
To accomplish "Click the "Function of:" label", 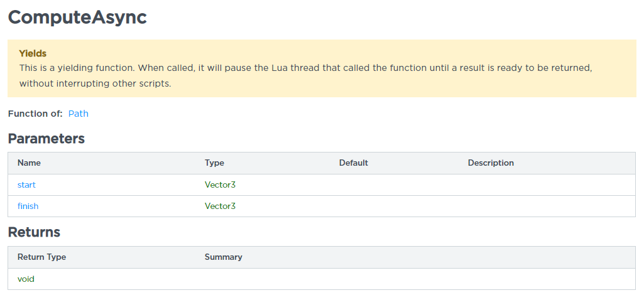I will coord(35,114).
